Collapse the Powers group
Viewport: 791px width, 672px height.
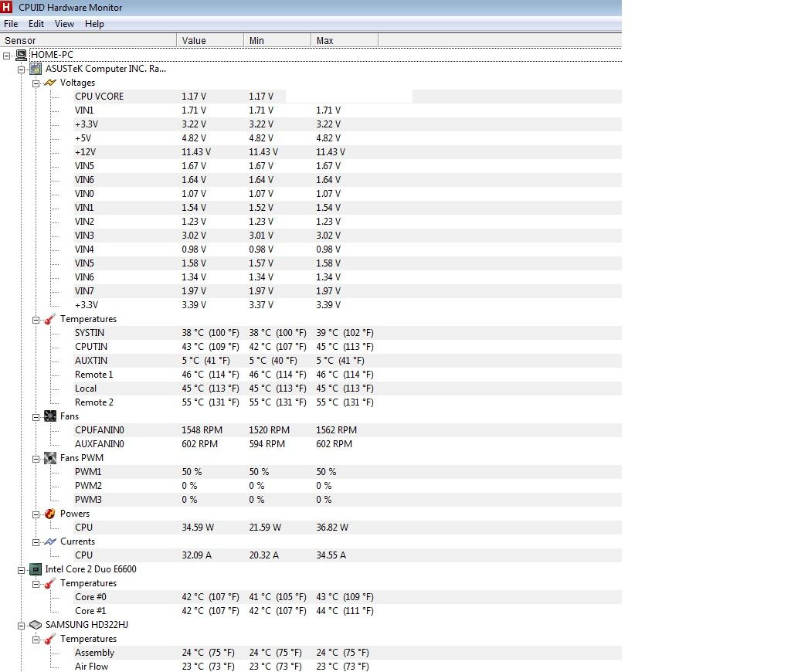click(x=36, y=514)
